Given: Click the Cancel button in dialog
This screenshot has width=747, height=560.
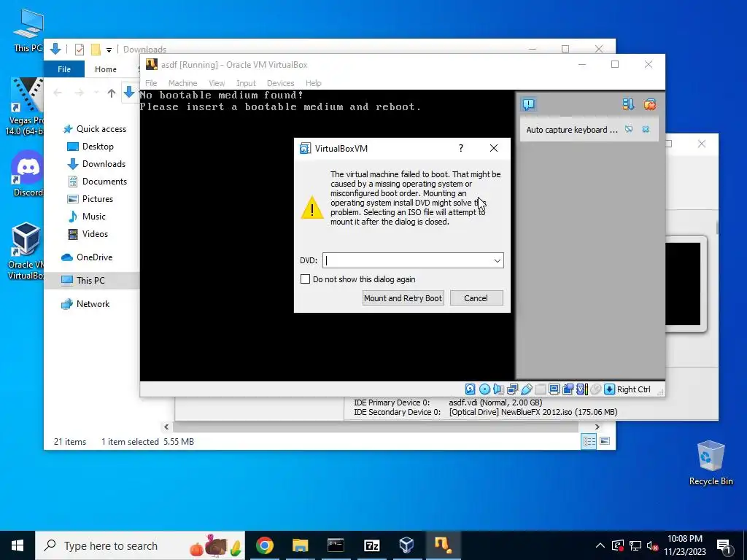Looking at the screenshot, I should coord(476,298).
